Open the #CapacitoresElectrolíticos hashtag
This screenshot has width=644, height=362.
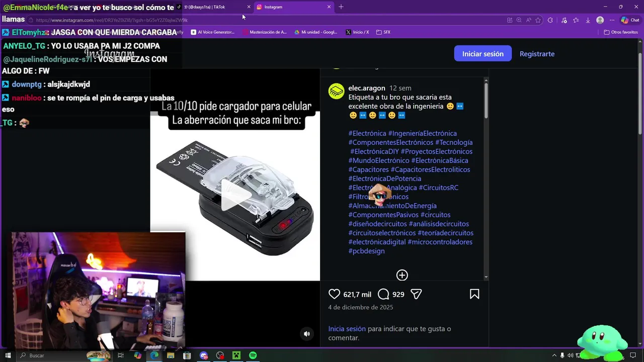431,169
